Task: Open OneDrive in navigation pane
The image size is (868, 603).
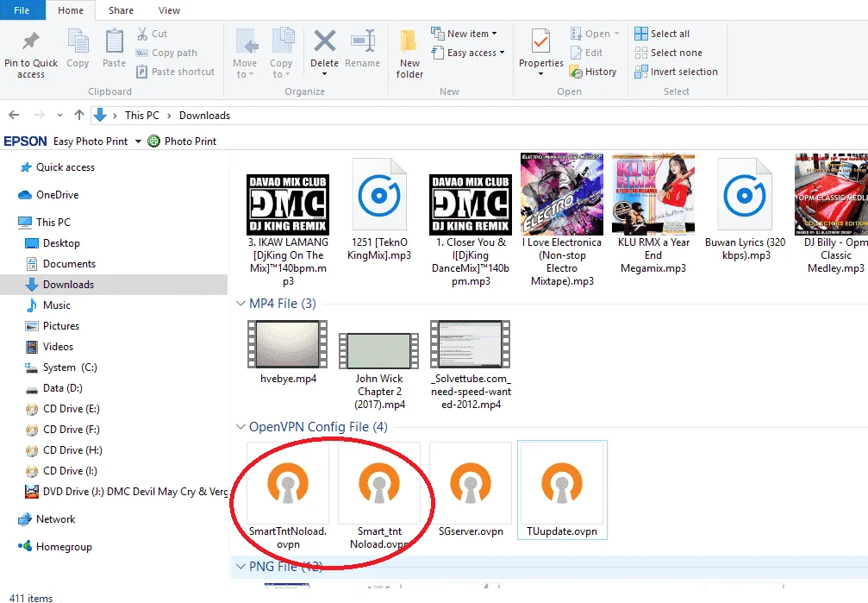Action: coord(48,195)
